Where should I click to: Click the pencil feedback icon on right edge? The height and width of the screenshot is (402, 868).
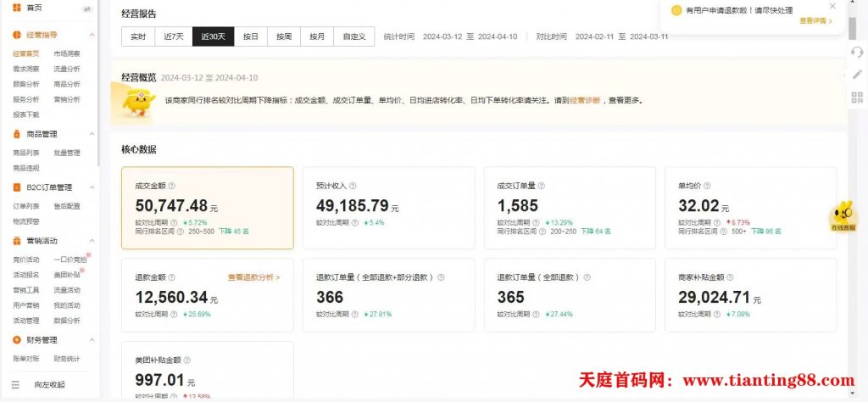coord(857,74)
